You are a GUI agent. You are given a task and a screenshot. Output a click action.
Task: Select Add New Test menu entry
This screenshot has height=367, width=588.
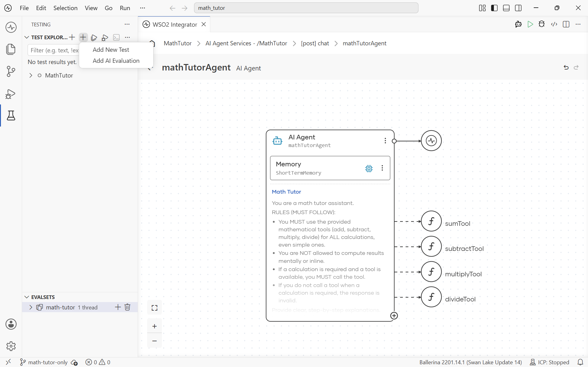click(111, 50)
